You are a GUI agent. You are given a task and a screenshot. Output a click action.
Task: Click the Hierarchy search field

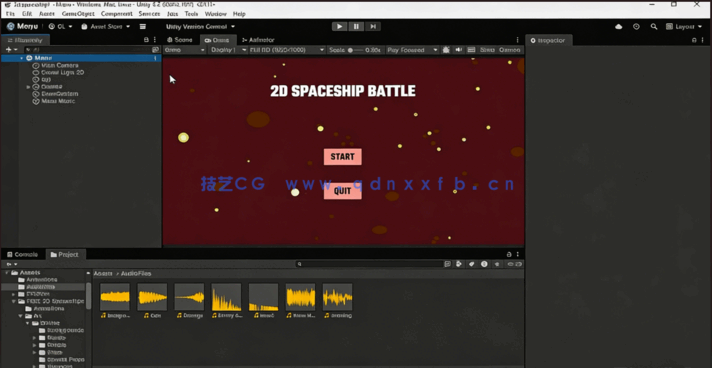87,50
